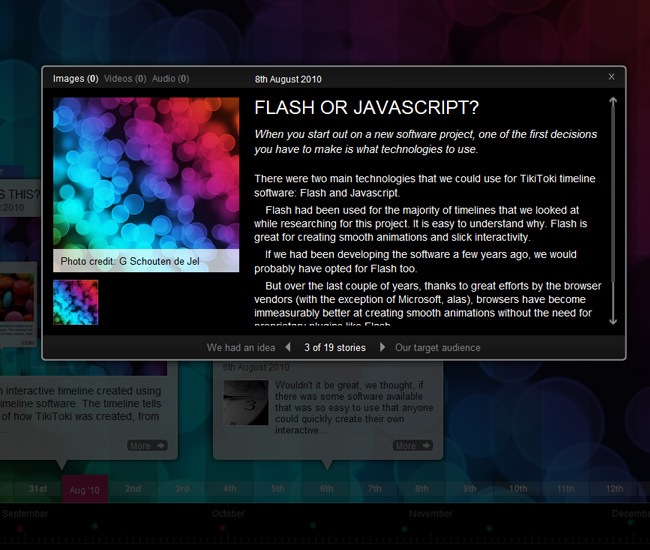The height and width of the screenshot is (550, 650).
Task: Go to next story with right arrow
Action: pos(382,347)
